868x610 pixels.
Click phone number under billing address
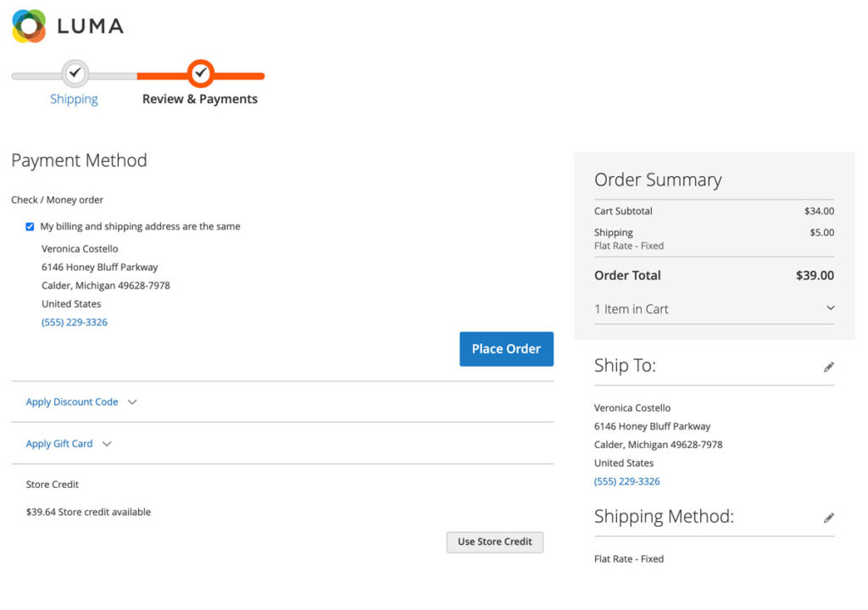pyautogui.click(x=75, y=323)
